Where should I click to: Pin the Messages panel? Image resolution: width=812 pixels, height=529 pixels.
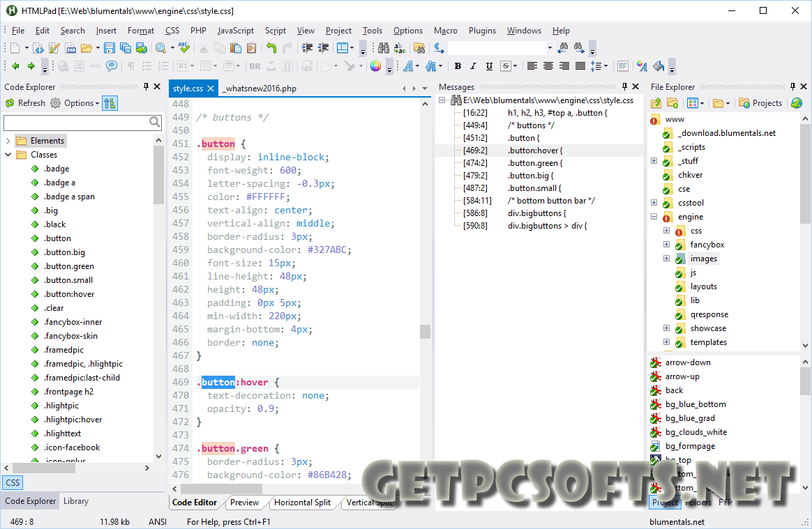click(x=624, y=86)
